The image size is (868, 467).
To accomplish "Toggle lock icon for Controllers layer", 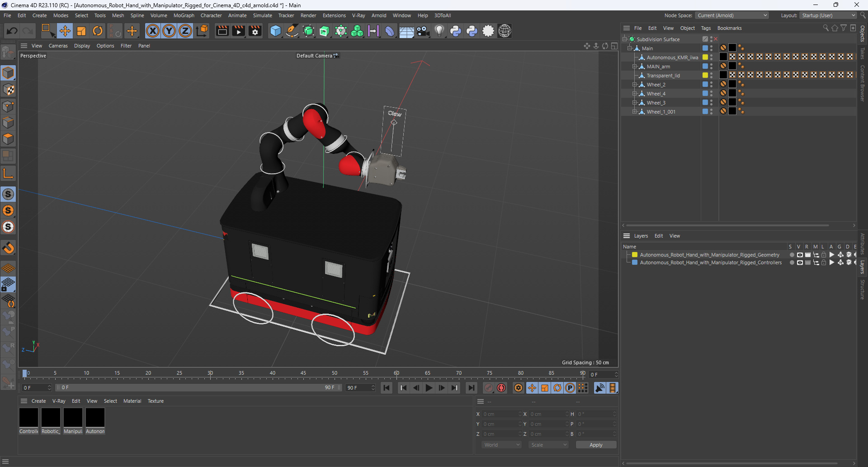I will pyautogui.click(x=824, y=262).
